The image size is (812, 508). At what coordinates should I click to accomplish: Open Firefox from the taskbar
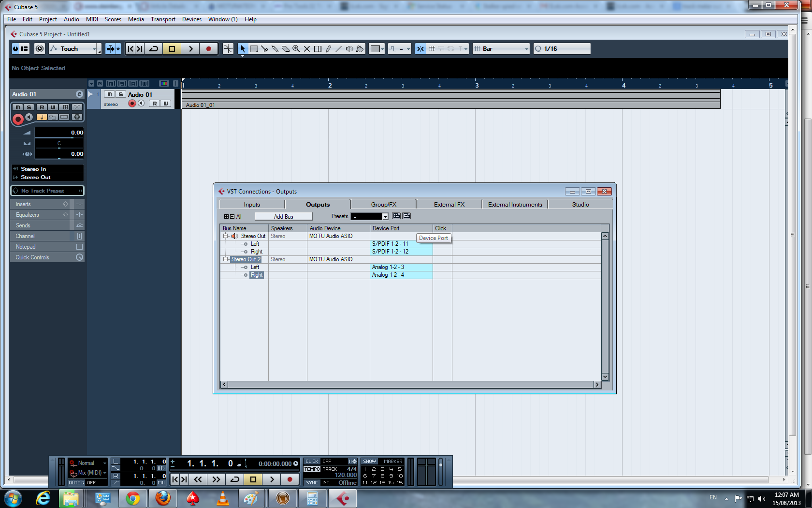(x=163, y=498)
